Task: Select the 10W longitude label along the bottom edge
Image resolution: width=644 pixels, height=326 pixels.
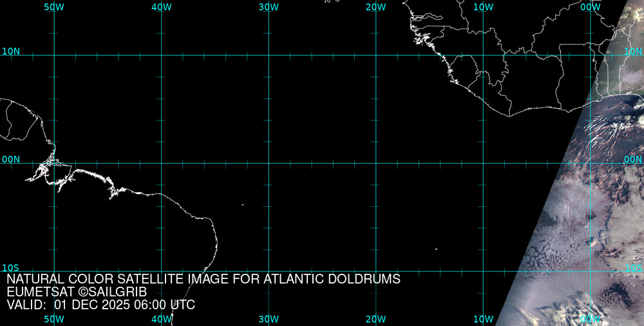Action: pos(483,319)
